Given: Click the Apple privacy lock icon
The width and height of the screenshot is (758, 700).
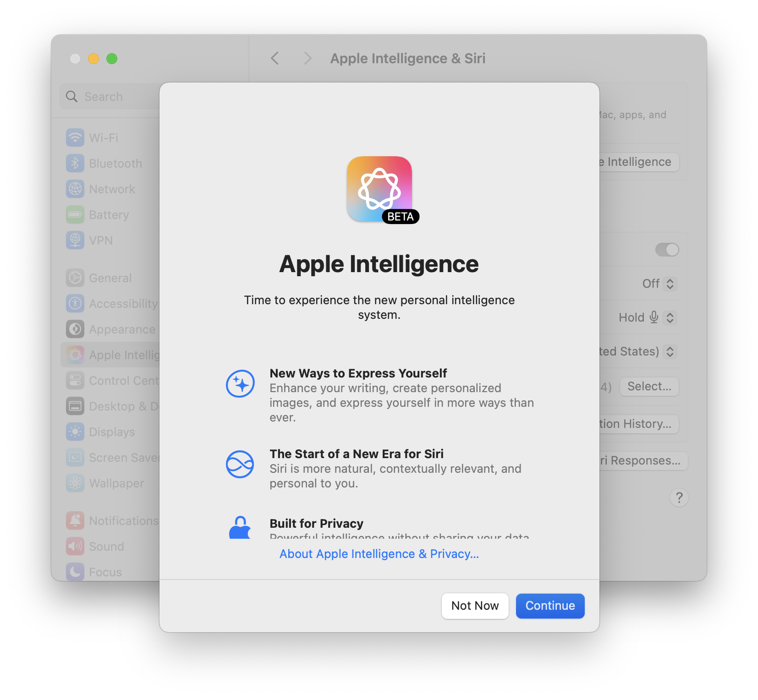Looking at the screenshot, I should pyautogui.click(x=240, y=527).
